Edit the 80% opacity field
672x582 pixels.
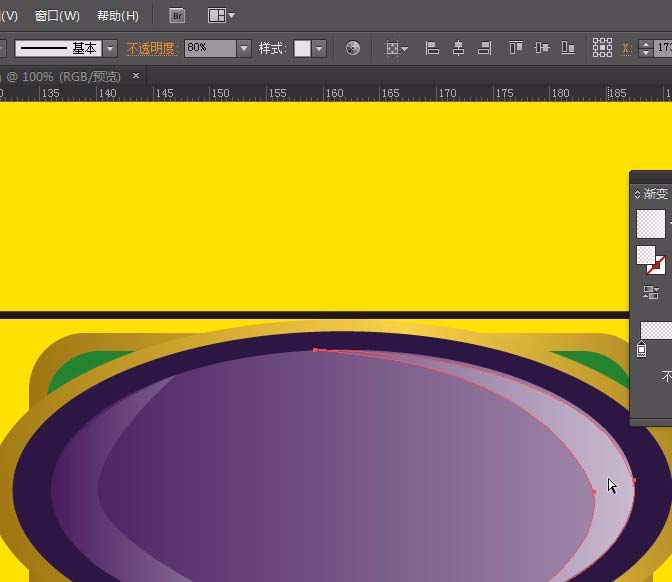[210, 48]
